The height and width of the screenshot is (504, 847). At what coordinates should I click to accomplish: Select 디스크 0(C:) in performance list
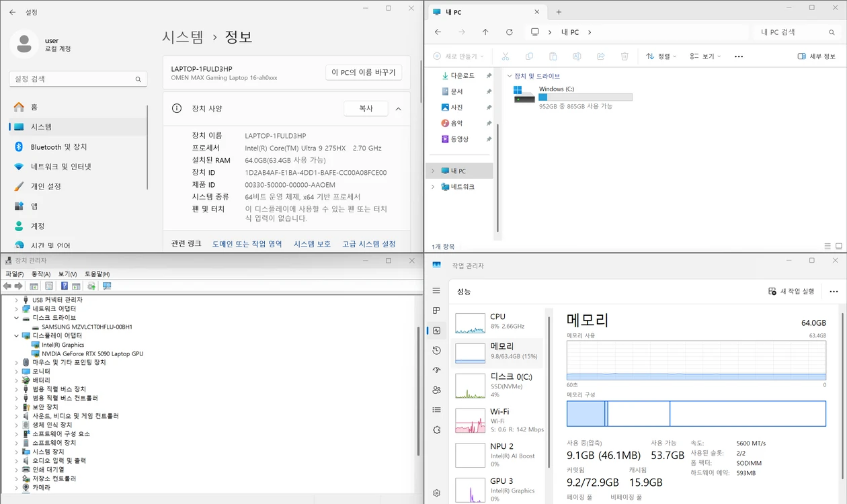498,386
